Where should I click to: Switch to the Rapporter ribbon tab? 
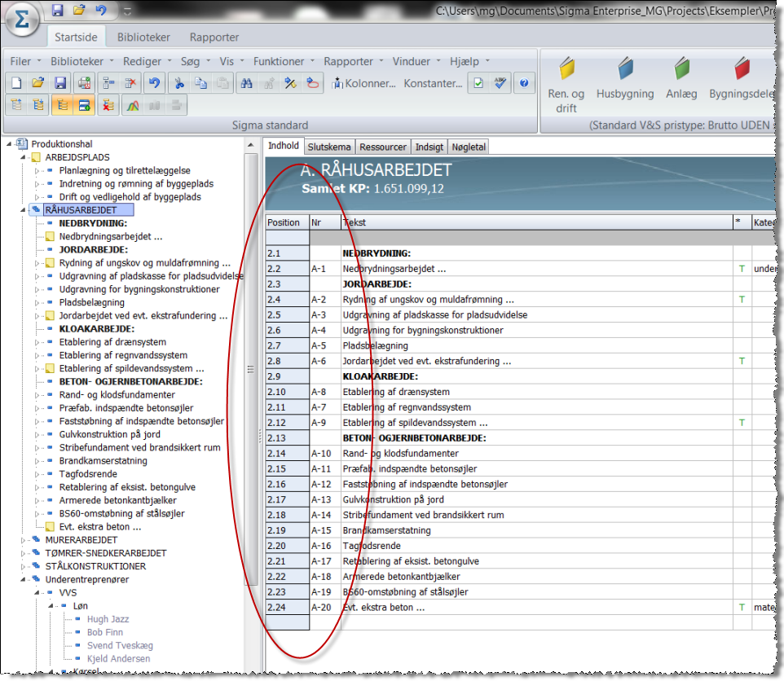click(x=214, y=37)
